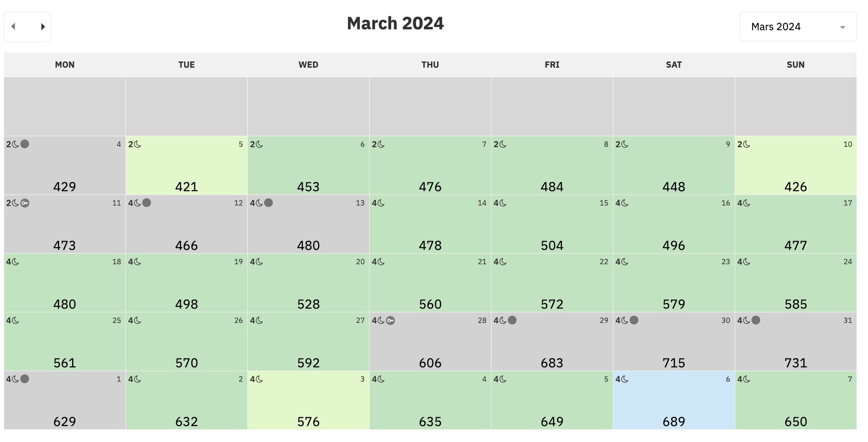
Task: Open the Mars 2024 month dropdown
Action: coord(798,27)
